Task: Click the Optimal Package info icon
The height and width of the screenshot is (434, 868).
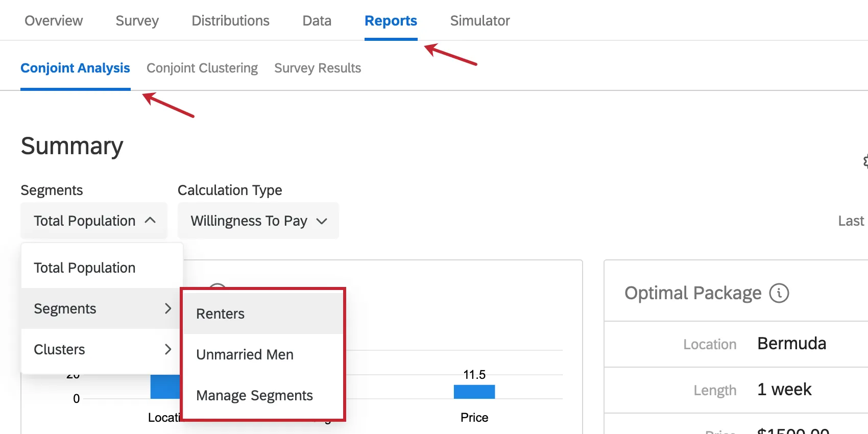Action: 778,293
